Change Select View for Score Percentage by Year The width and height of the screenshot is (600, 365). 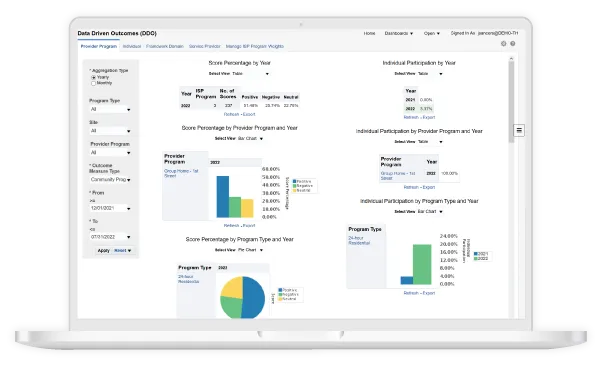[250, 73]
